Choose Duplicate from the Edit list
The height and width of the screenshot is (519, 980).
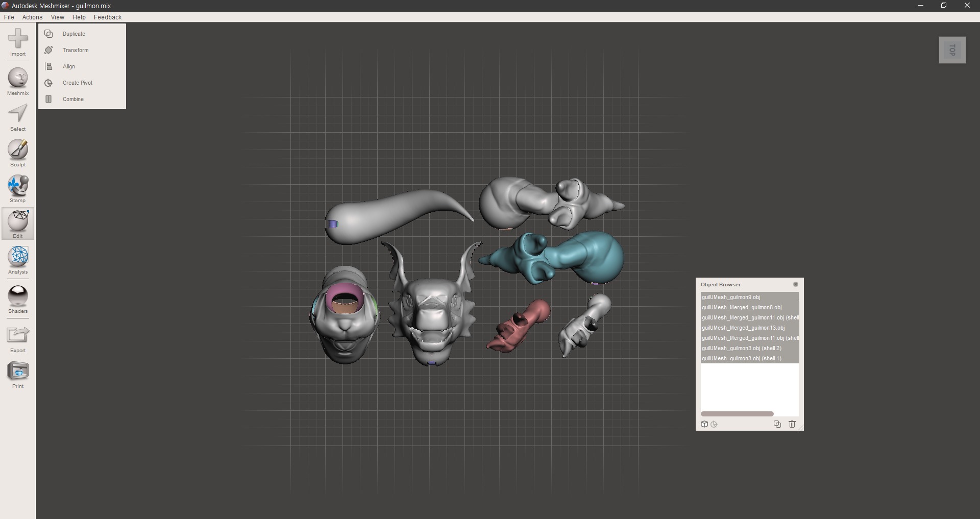(x=74, y=34)
